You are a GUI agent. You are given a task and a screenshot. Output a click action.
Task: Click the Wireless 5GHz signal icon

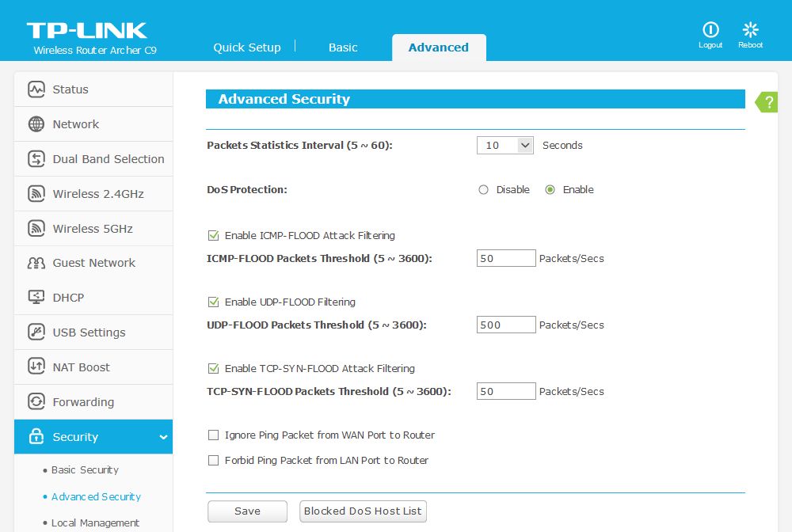[36, 229]
